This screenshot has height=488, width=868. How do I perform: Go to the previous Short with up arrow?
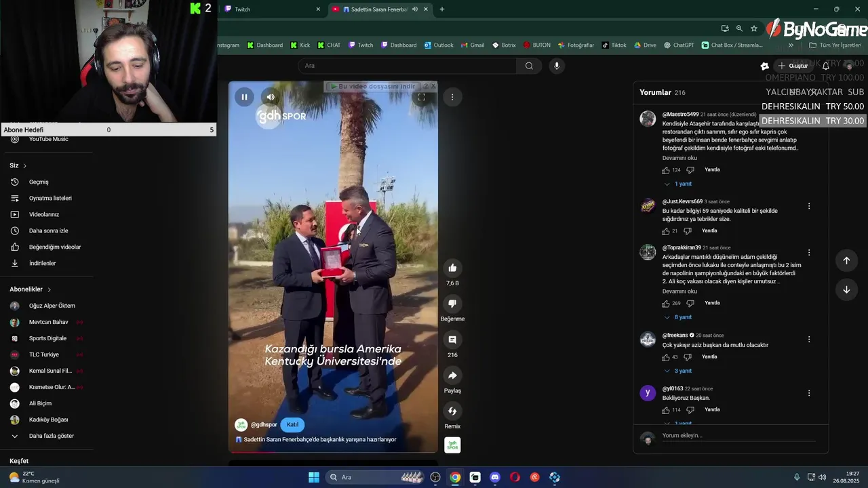pos(846,260)
